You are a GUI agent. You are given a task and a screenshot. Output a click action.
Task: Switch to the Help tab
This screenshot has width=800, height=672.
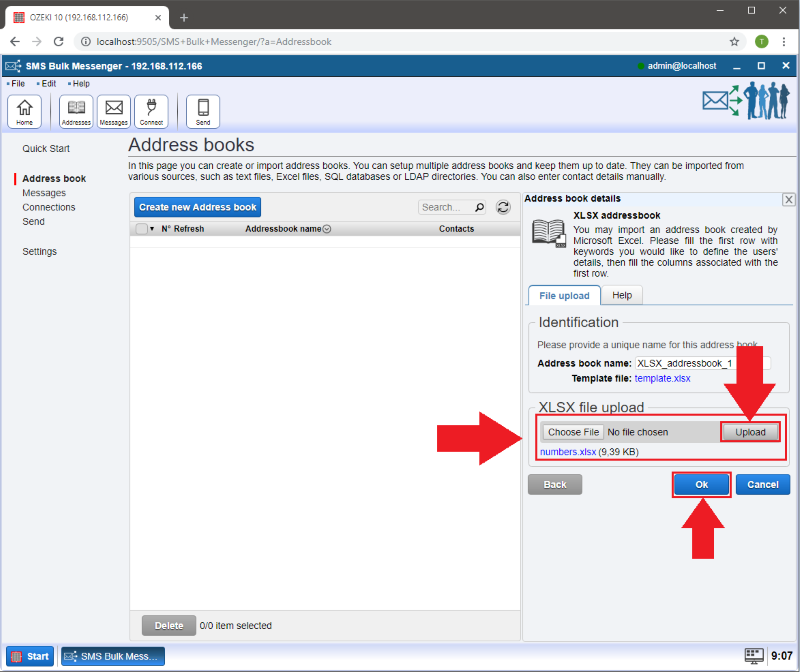pos(621,295)
